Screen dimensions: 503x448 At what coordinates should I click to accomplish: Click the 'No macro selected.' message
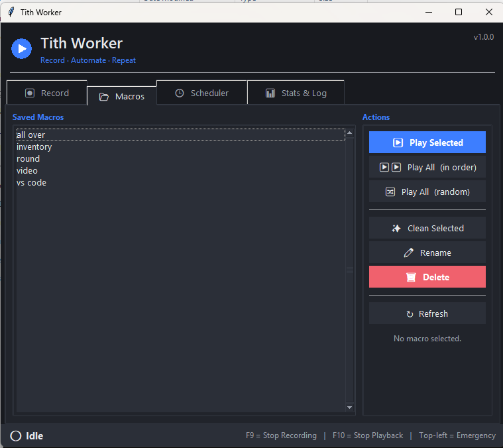pos(427,339)
